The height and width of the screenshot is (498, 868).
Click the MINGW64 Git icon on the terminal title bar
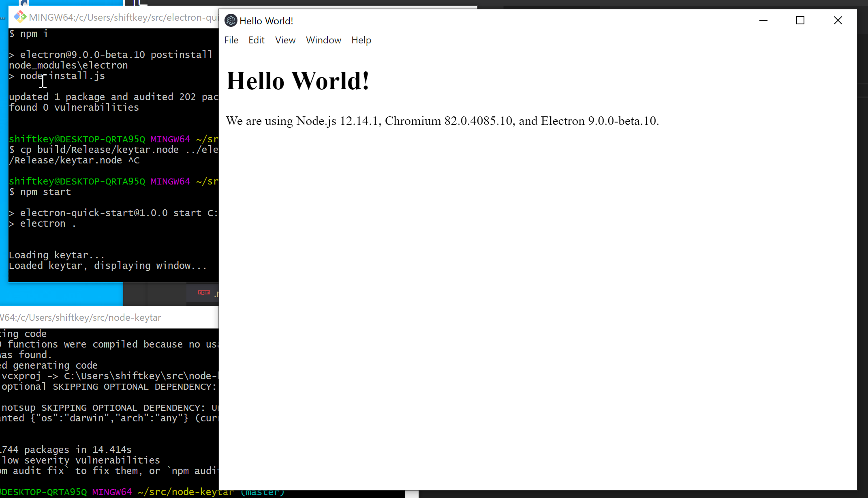19,17
